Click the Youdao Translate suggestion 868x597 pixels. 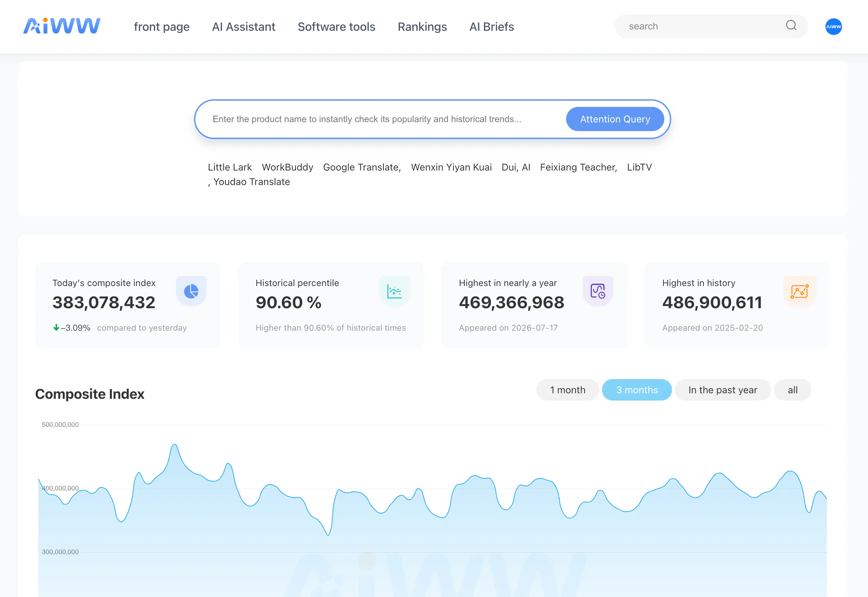251,182
